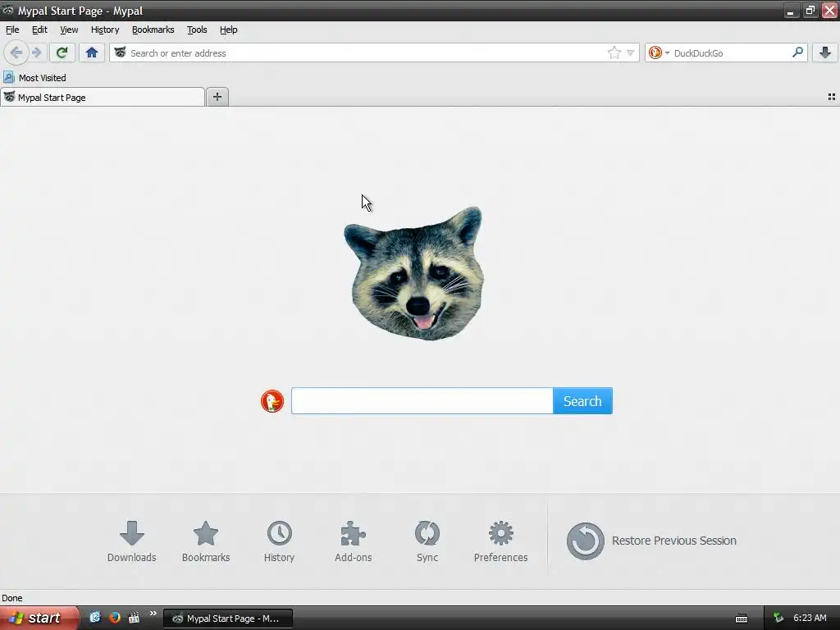Viewport: 840px width, 630px height.
Task: Open the home page with the house icon
Action: [x=92, y=52]
